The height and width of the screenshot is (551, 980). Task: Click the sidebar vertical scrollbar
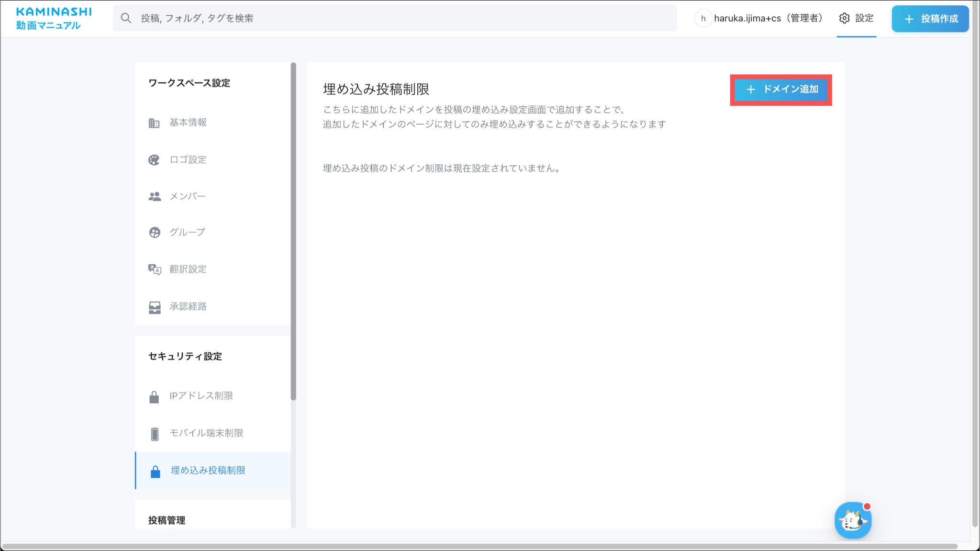point(293,231)
